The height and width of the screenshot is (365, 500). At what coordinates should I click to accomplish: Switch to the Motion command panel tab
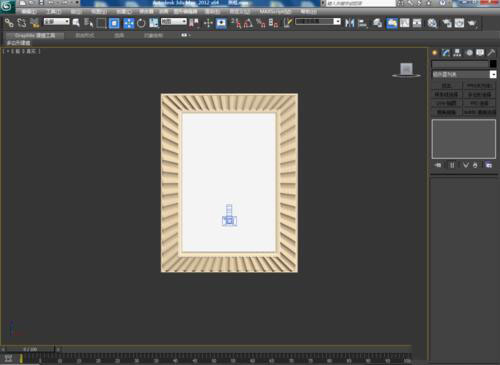point(469,53)
